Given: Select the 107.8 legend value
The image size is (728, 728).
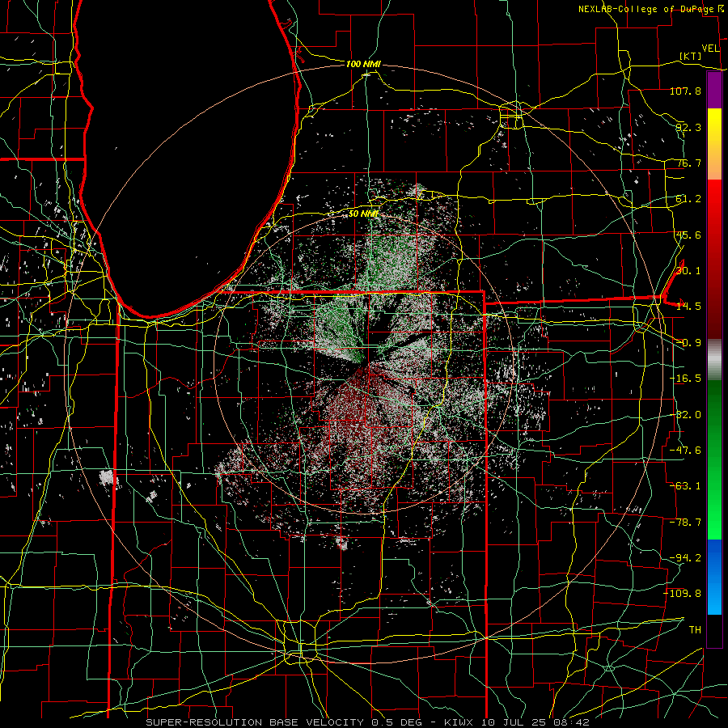Looking at the screenshot, I should coord(685,91).
